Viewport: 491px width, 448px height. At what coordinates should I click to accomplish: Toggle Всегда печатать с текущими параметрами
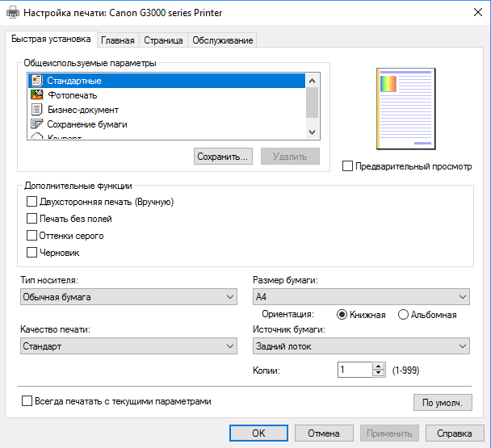[27, 401]
